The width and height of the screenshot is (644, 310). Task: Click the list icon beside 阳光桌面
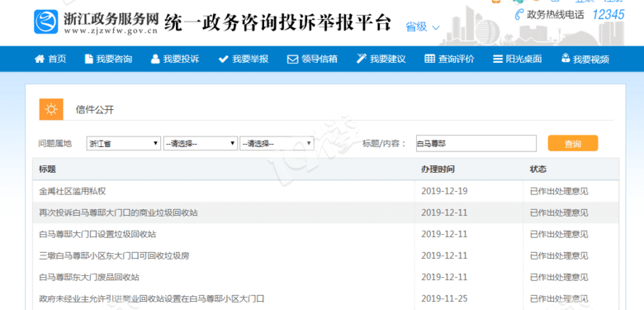coord(498,60)
